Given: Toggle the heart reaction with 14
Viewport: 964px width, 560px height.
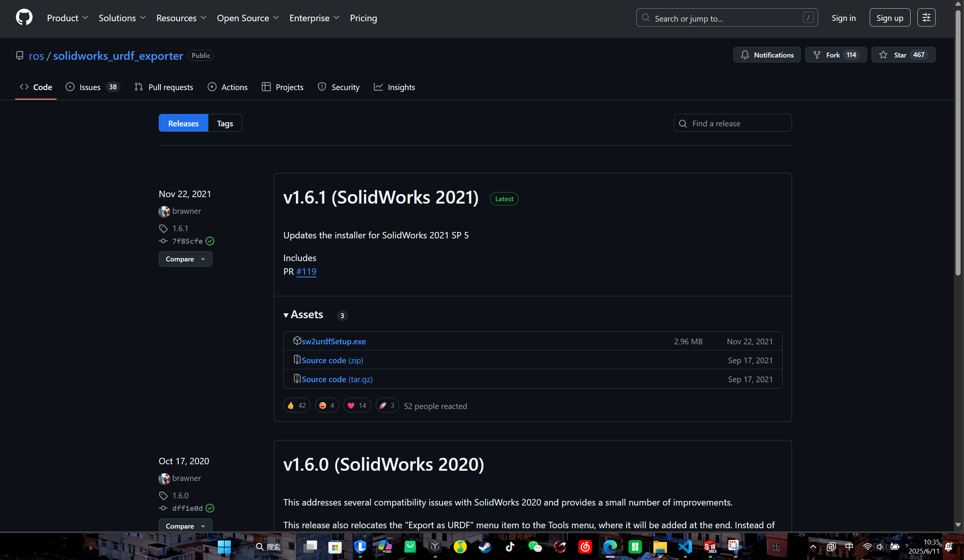Looking at the screenshot, I should [x=357, y=405].
